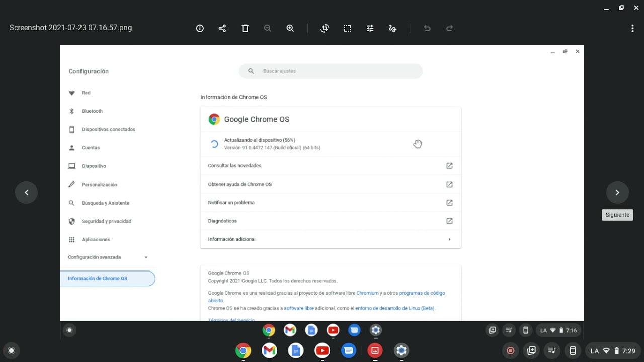Delete the screenshot with trash icon
The width and height of the screenshot is (644, 362).
point(245,28)
